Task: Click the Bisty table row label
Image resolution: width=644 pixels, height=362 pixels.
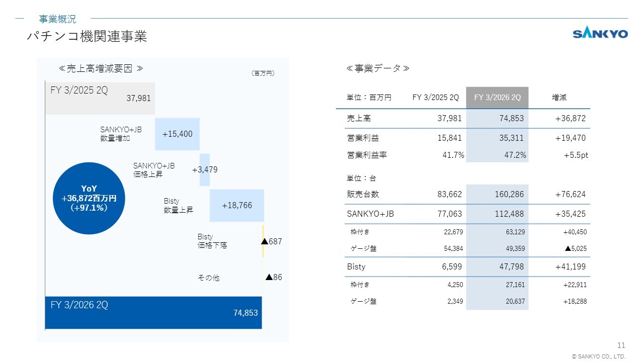Action: [x=356, y=266]
